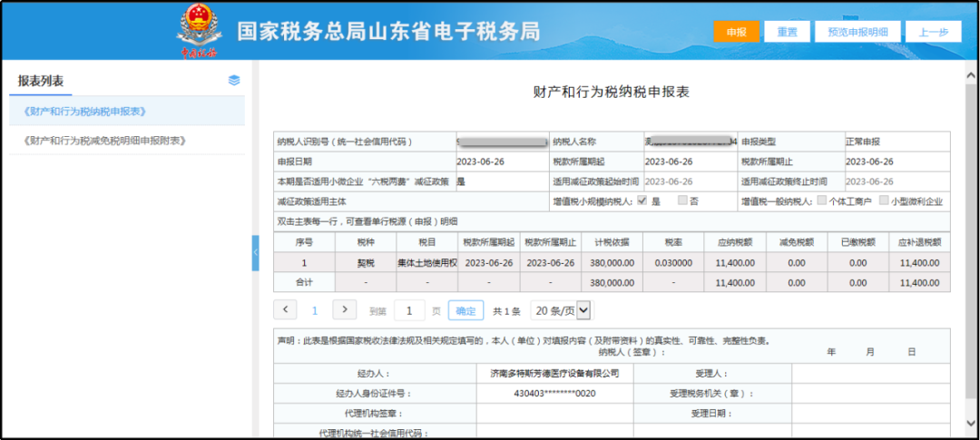Select 《财产和行为税纳税申报表》 in report list

pyautogui.click(x=127, y=112)
